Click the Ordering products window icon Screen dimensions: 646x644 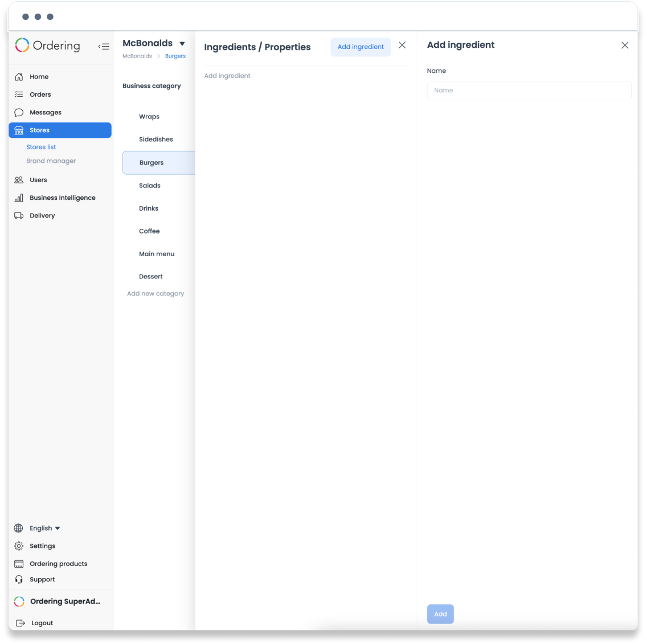[19, 564]
